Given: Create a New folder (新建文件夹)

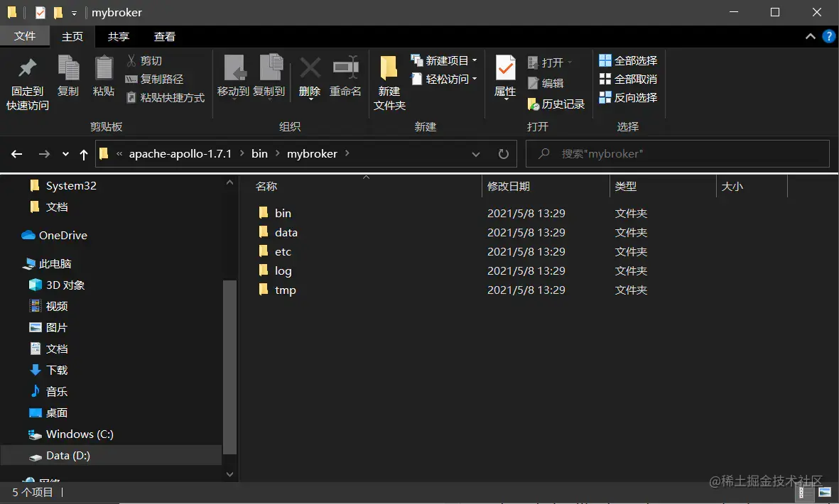Looking at the screenshot, I should click(x=389, y=83).
